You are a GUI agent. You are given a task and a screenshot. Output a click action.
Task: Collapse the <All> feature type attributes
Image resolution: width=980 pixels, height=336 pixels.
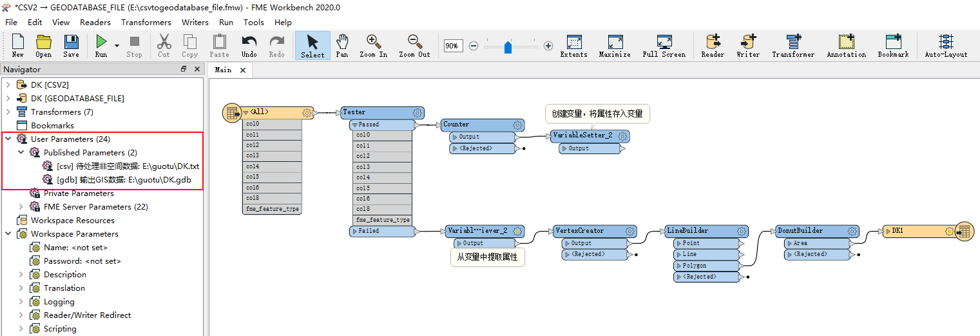pyautogui.click(x=245, y=113)
